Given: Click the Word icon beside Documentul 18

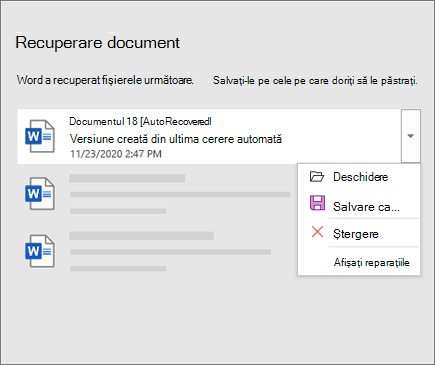Looking at the screenshot, I should pos(40,136).
